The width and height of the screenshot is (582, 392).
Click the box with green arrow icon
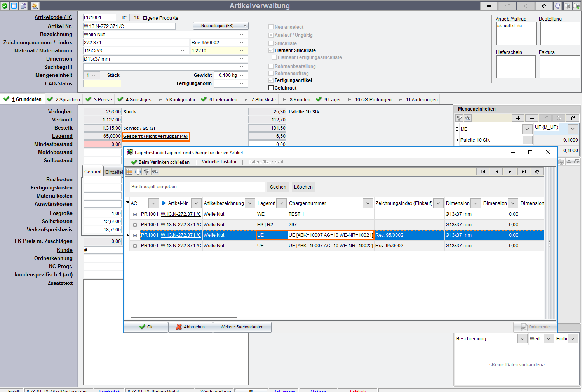pyautogui.click(x=577, y=6)
